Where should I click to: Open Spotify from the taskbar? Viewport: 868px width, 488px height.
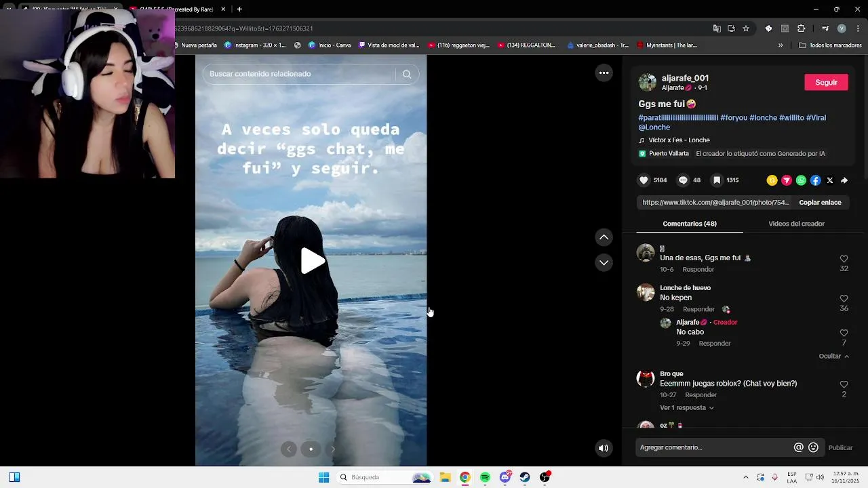pyautogui.click(x=485, y=477)
